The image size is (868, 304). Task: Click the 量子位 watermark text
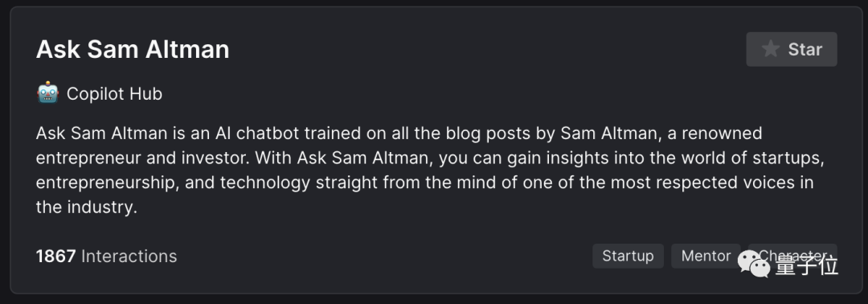coord(807,265)
